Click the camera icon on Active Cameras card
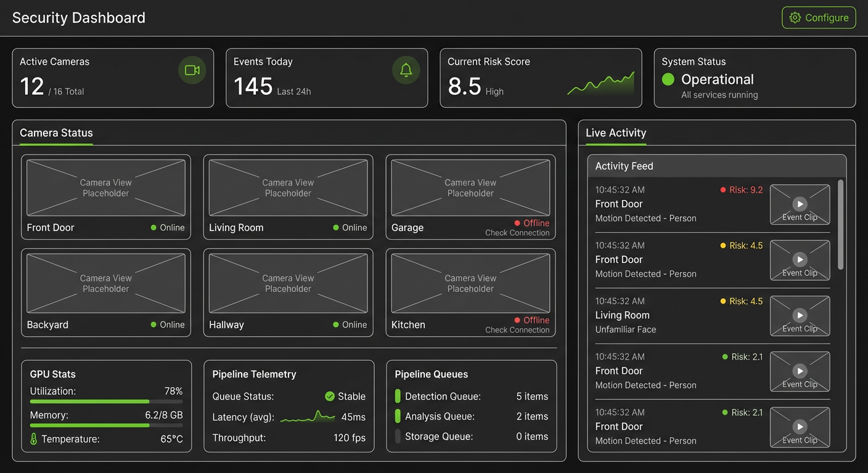868x473 pixels. point(192,70)
